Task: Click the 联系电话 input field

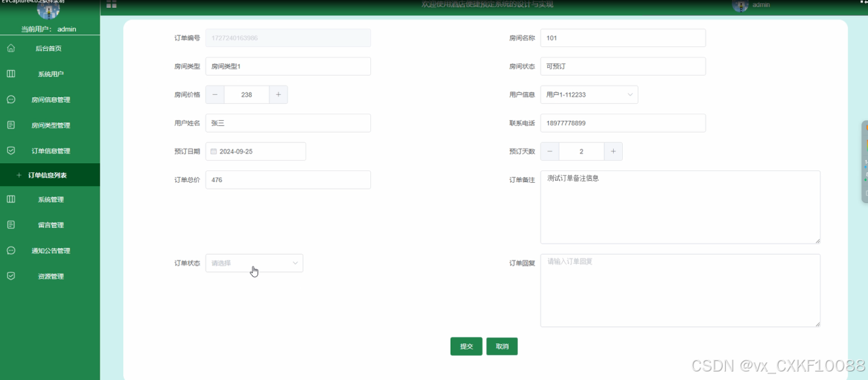Action: (x=623, y=123)
